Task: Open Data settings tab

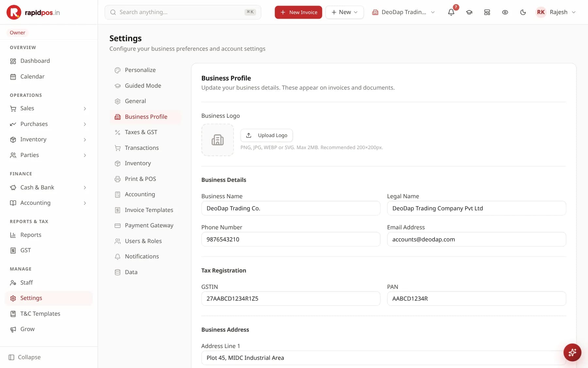Action: point(145,272)
